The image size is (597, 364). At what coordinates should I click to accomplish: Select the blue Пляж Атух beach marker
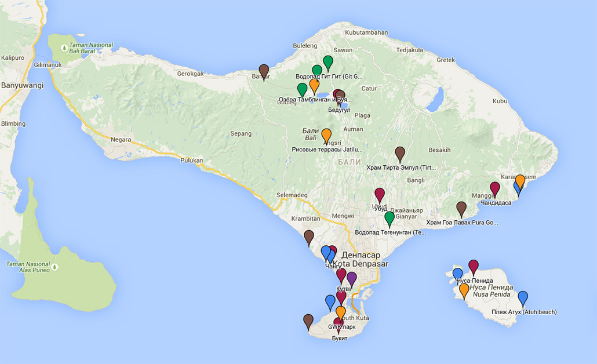click(x=523, y=298)
